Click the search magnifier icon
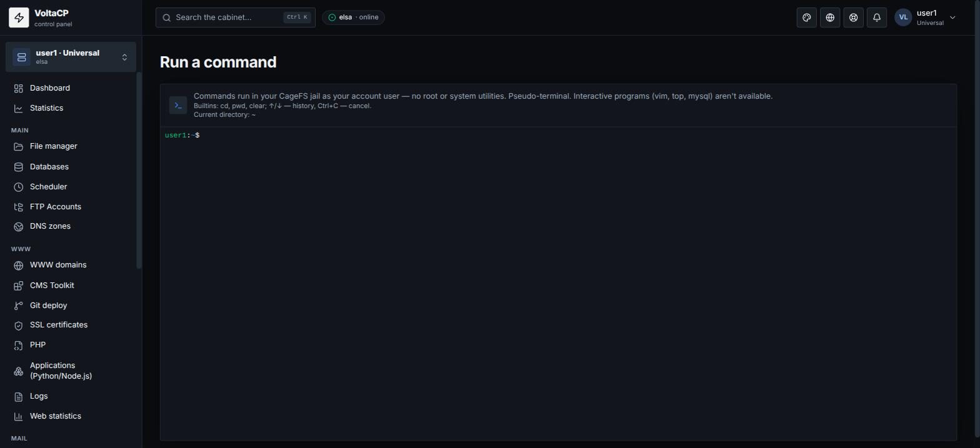This screenshot has width=980, height=448. (167, 17)
